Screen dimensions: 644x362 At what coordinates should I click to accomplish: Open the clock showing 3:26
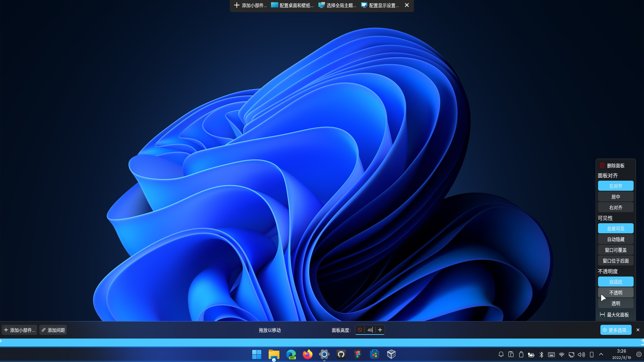(x=622, y=354)
